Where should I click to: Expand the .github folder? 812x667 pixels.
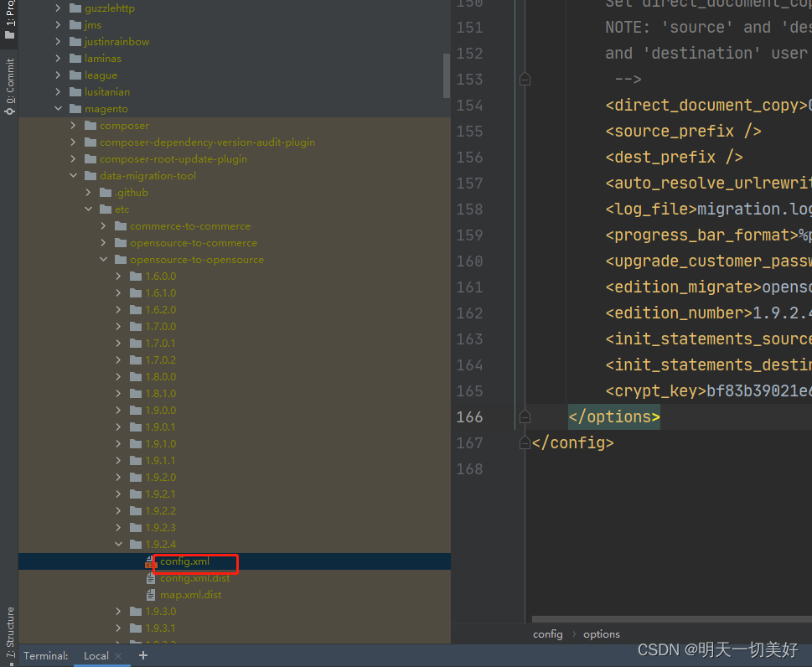(x=88, y=192)
